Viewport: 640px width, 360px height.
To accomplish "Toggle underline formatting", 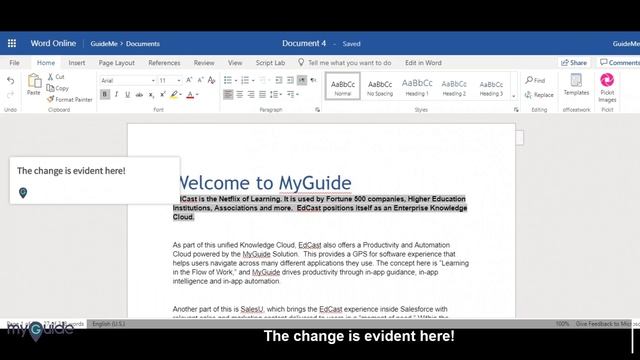I will 127,95.
